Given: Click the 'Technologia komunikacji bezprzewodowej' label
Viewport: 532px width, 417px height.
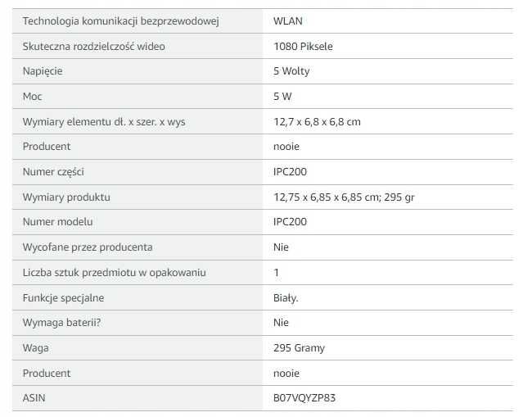Looking at the screenshot, I should pyautogui.click(x=120, y=20).
